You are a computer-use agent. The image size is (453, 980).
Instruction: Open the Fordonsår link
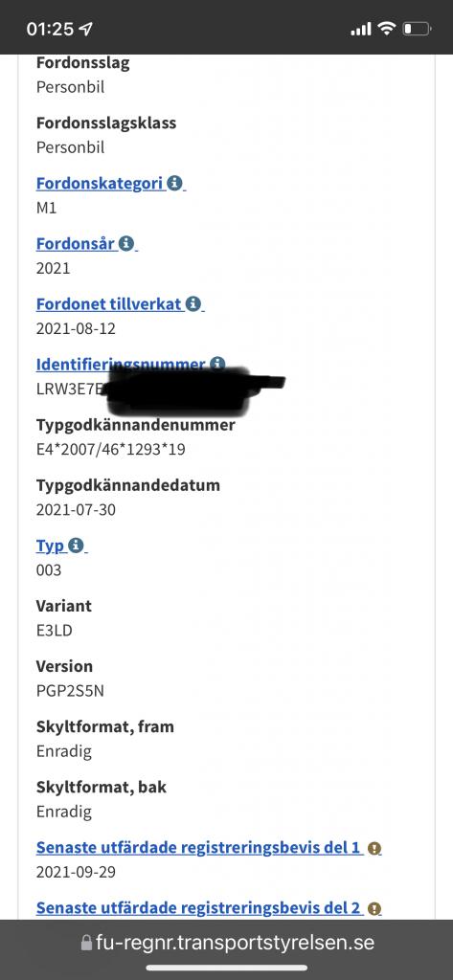pyautogui.click(x=77, y=244)
